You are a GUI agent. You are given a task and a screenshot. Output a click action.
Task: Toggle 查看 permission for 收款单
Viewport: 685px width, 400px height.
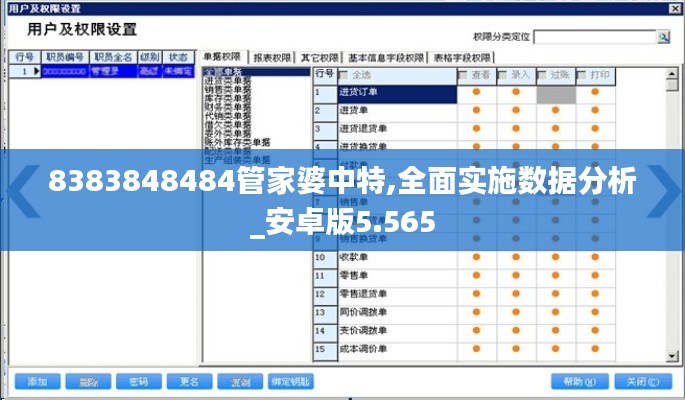(476, 257)
